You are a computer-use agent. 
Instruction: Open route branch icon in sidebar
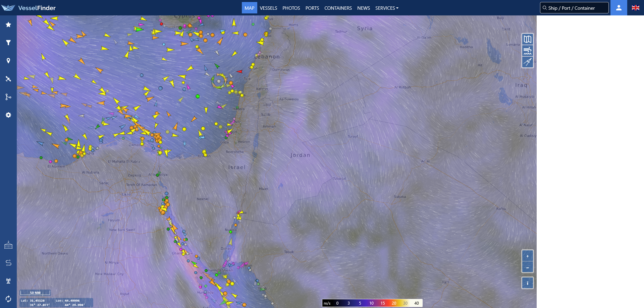pos(8,97)
